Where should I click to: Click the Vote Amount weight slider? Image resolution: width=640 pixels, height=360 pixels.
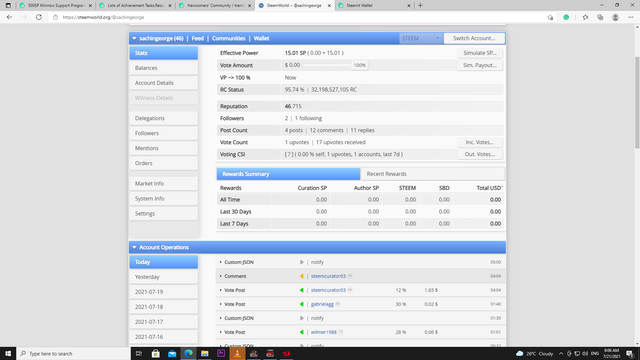click(327, 65)
